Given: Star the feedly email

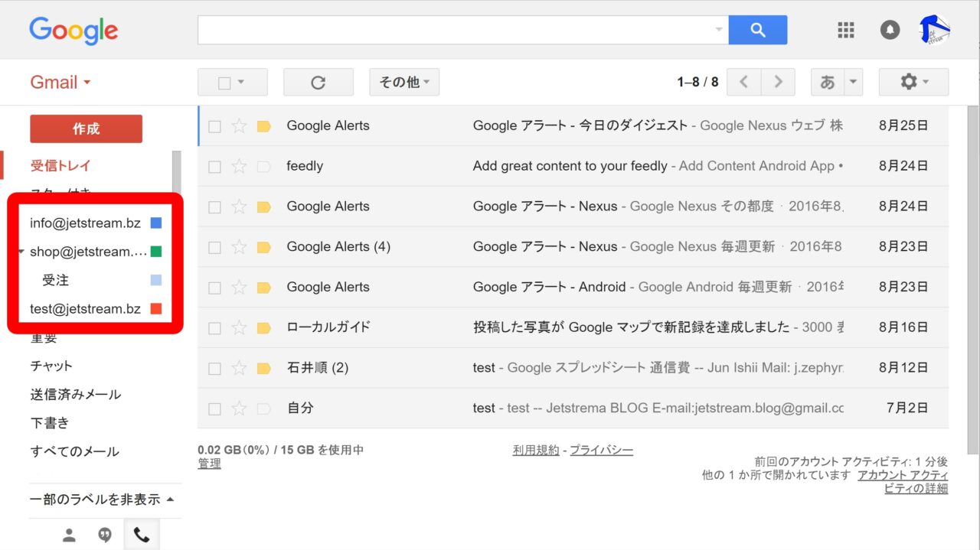Looking at the screenshot, I should [239, 166].
